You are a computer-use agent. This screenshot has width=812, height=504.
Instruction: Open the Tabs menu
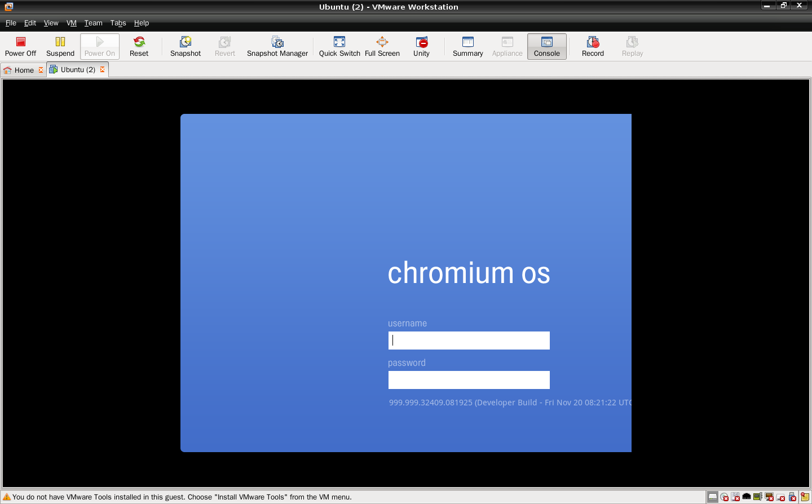coord(118,23)
